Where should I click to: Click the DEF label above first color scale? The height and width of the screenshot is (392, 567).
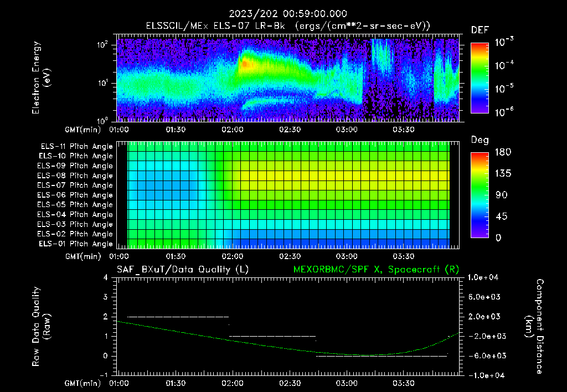[480, 30]
